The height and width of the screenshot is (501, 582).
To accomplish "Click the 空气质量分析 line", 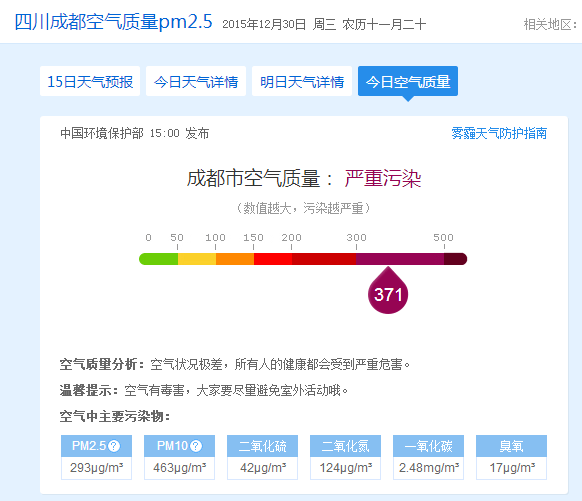I will [235, 364].
